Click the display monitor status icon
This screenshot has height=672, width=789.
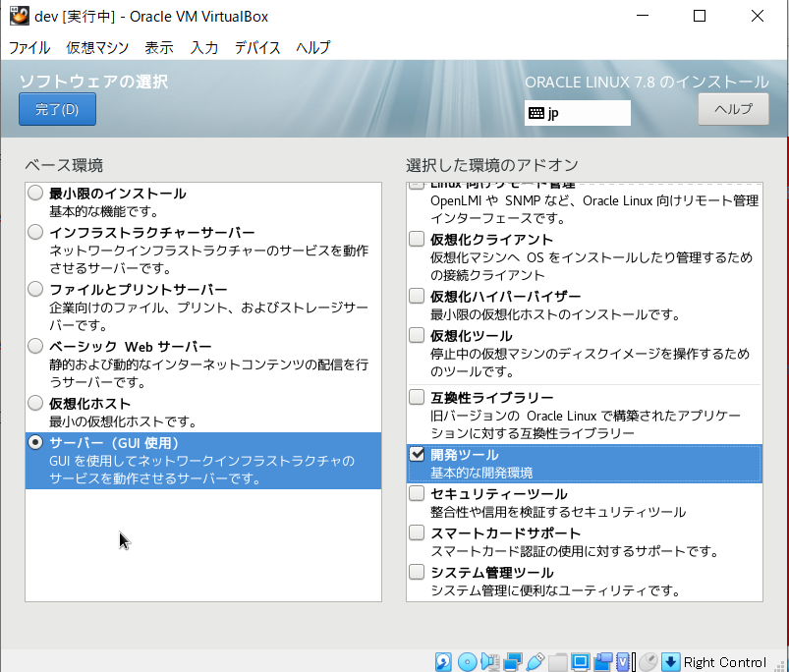tap(580, 661)
